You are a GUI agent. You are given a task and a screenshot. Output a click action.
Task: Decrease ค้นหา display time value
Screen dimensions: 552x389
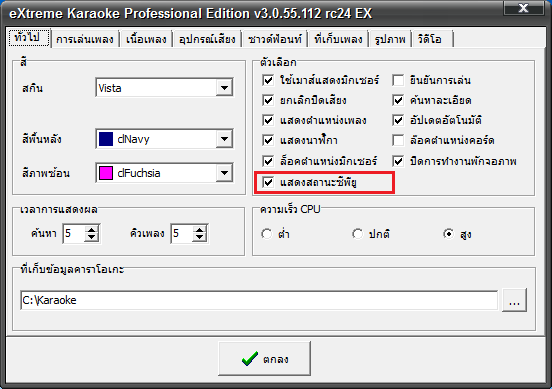pyautogui.click(x=92, y=238)
